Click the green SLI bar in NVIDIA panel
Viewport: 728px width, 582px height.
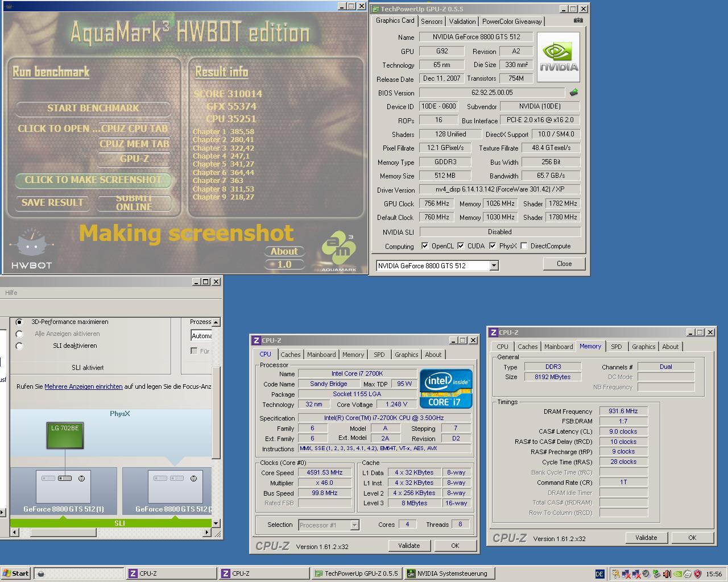click(x=111, y=523)
